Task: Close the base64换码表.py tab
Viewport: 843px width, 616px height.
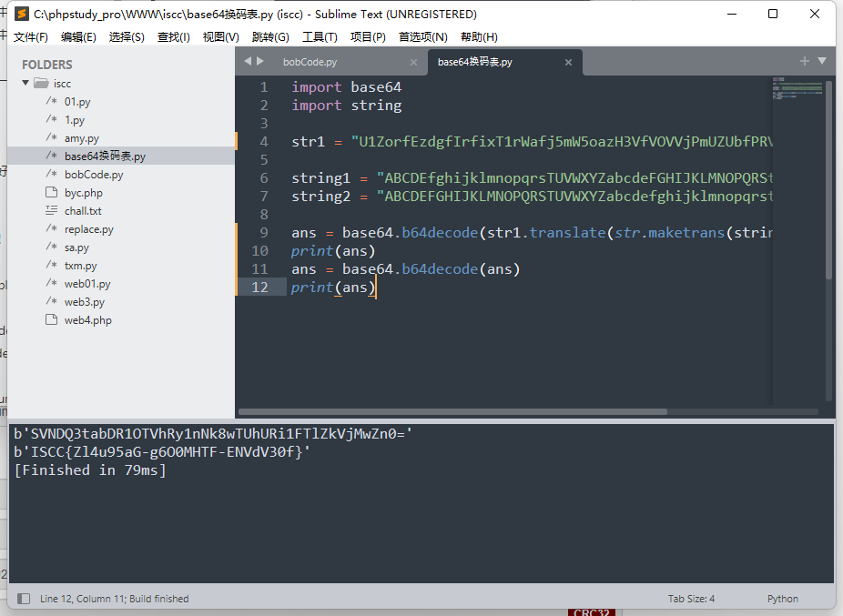Action: 568,63
